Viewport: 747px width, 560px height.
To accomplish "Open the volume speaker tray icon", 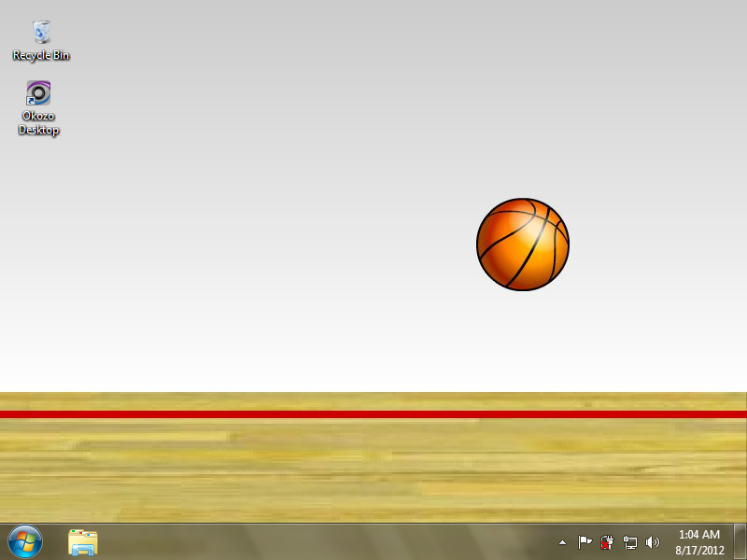I will tap(652, 542).
